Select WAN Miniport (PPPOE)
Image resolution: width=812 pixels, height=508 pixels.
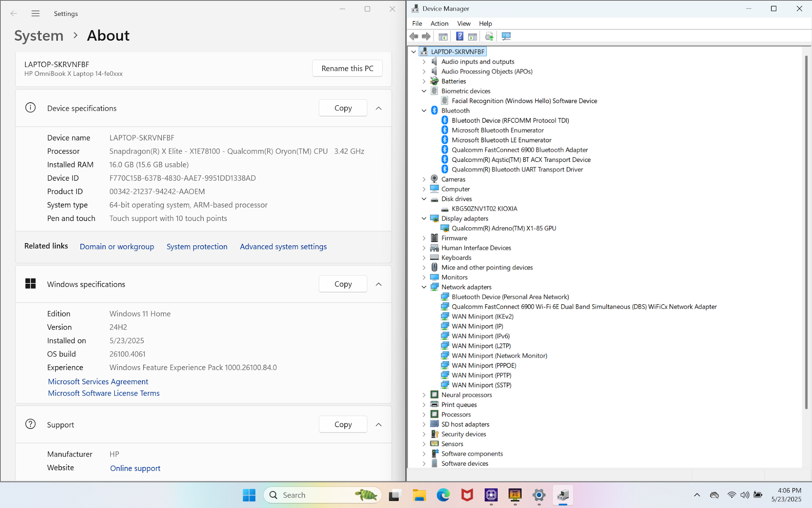pyautogui.click(x=484, y=365)
